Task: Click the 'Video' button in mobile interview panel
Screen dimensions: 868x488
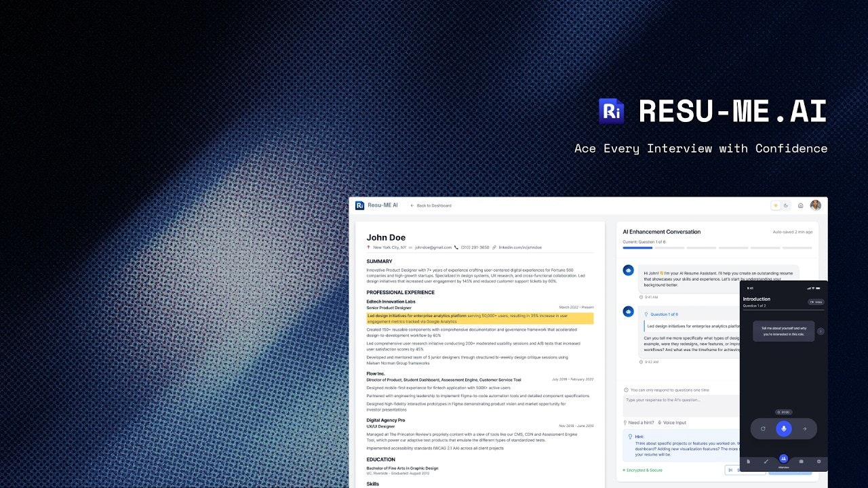Action: 816,302
